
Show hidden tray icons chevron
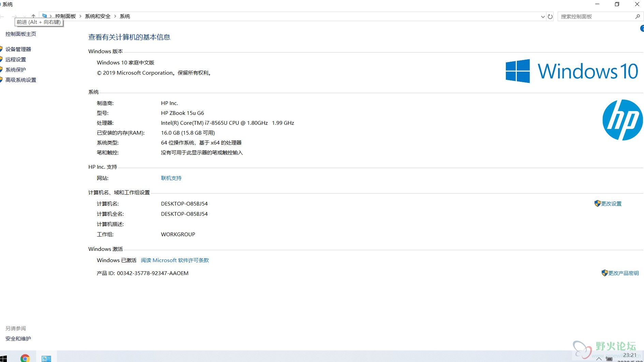(x=599, y=359)
